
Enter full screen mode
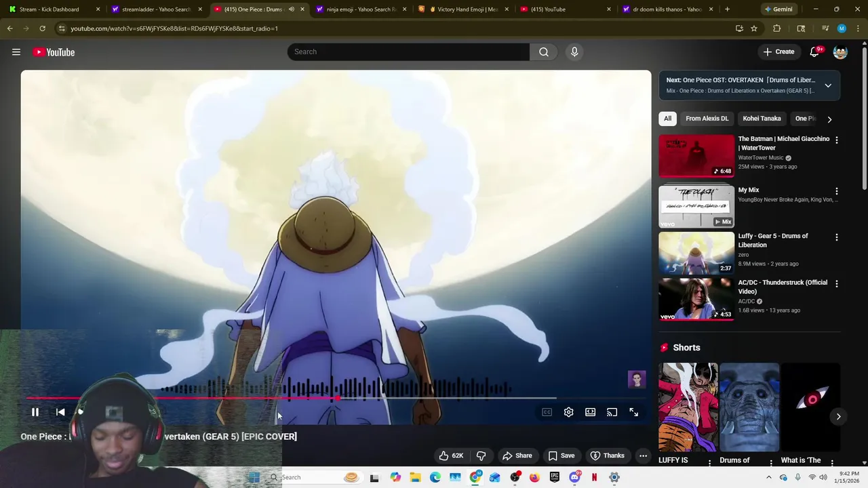click(x=634, y=412)
